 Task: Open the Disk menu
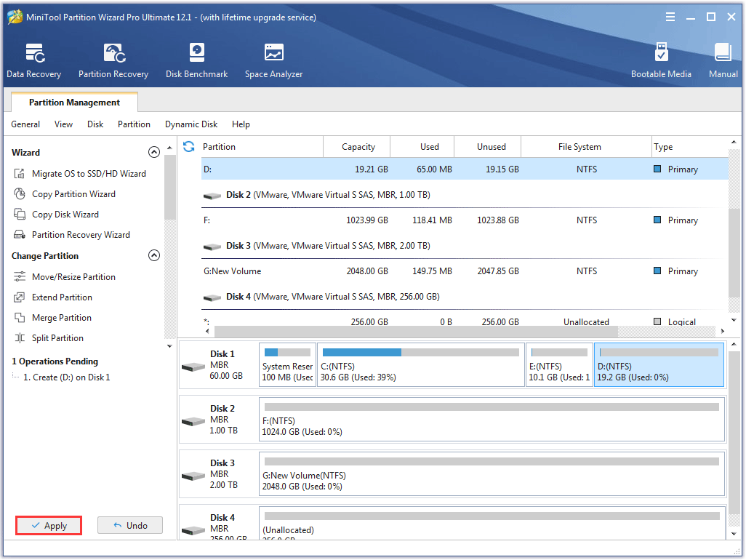95,124
